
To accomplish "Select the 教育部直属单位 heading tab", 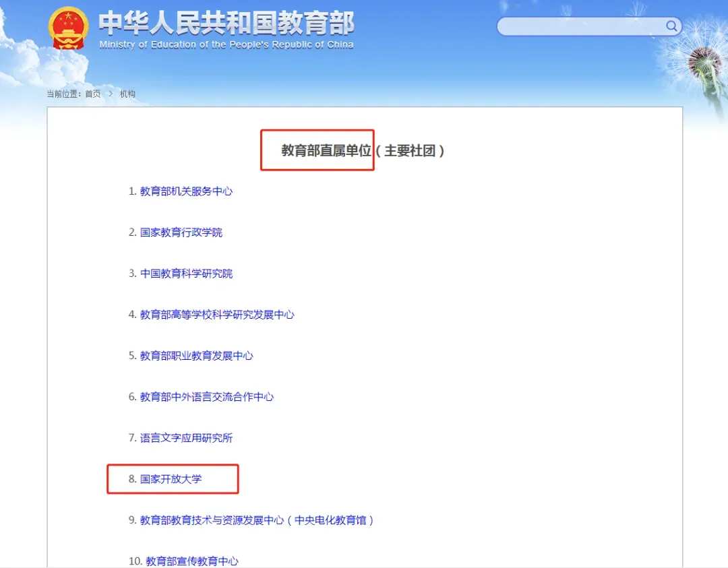I will (326, 150).
